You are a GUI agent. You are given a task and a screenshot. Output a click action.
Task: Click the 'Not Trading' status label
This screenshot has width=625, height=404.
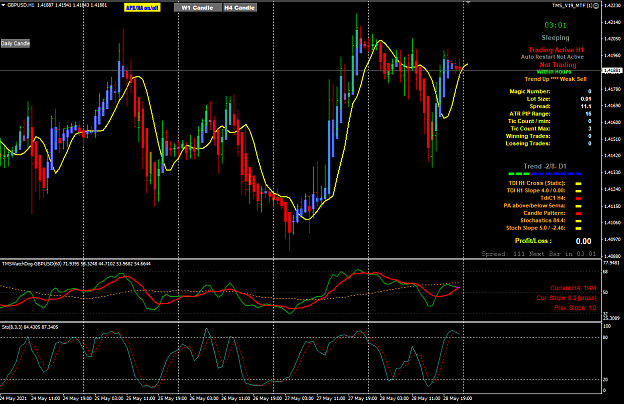click(x=558, y=65)
